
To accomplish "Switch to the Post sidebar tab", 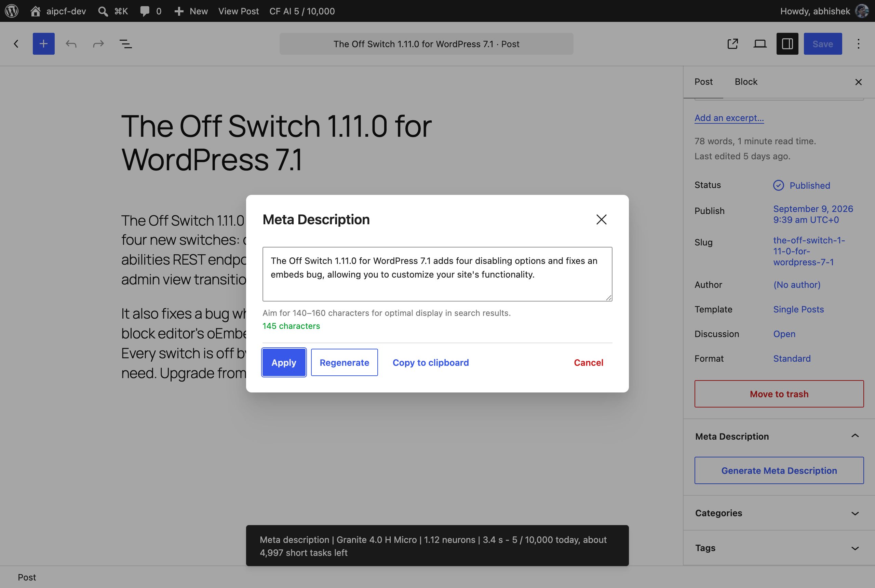I will [x=703, y=82].
